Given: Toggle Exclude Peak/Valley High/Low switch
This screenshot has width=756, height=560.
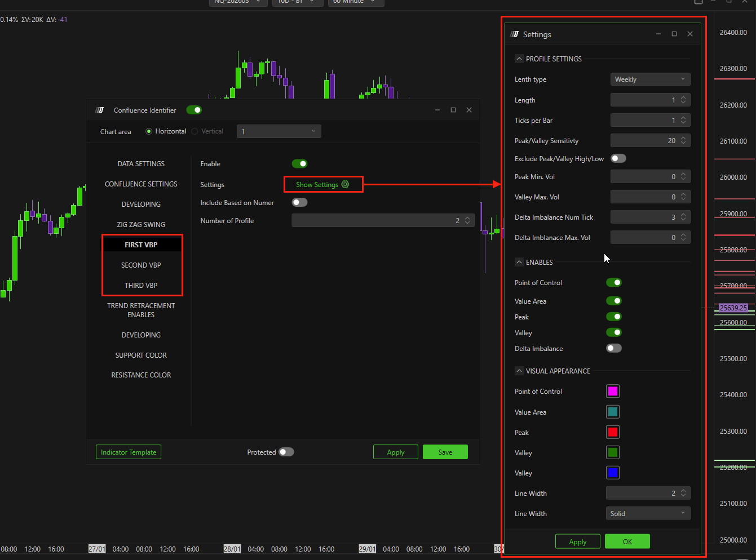Looking at the screenshot, I should tap(618, 158).
